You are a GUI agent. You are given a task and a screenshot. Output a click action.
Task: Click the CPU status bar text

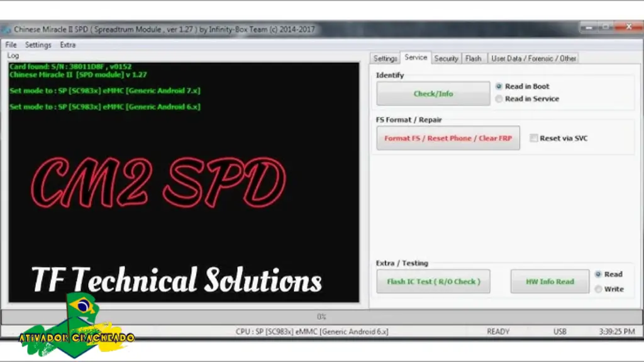pyautogui.click(x=312, y=331)
